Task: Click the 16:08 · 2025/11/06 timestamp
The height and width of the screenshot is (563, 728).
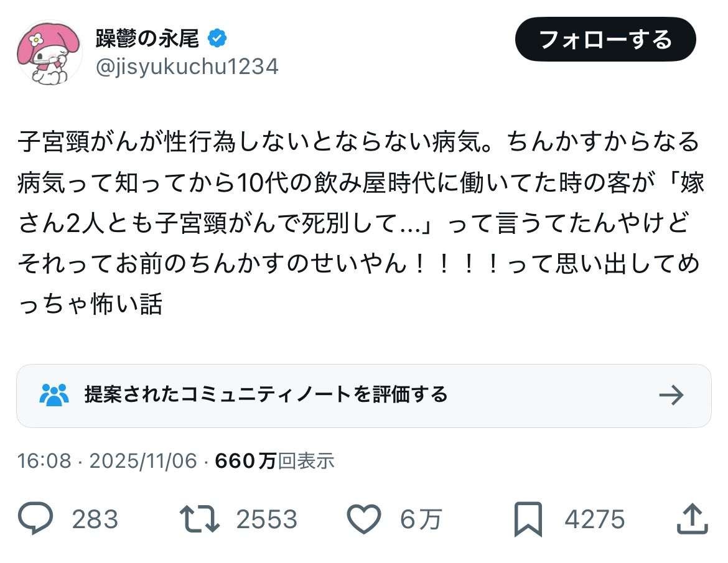Action: tap(107, 461)
